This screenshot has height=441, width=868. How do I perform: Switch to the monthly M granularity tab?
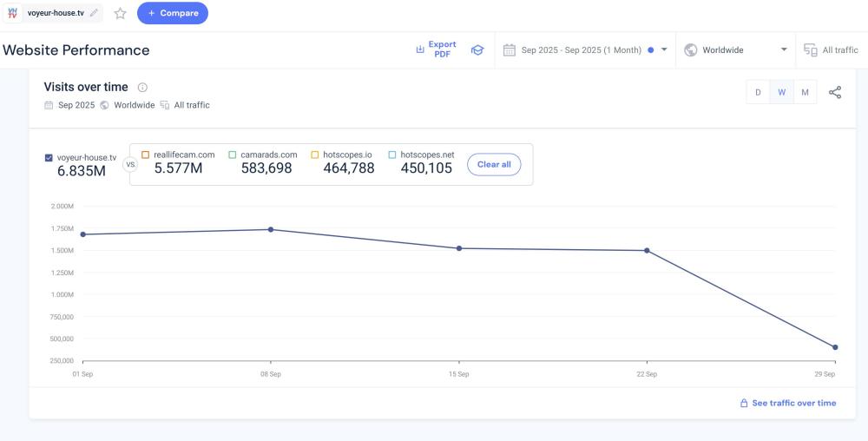point(805,93)
